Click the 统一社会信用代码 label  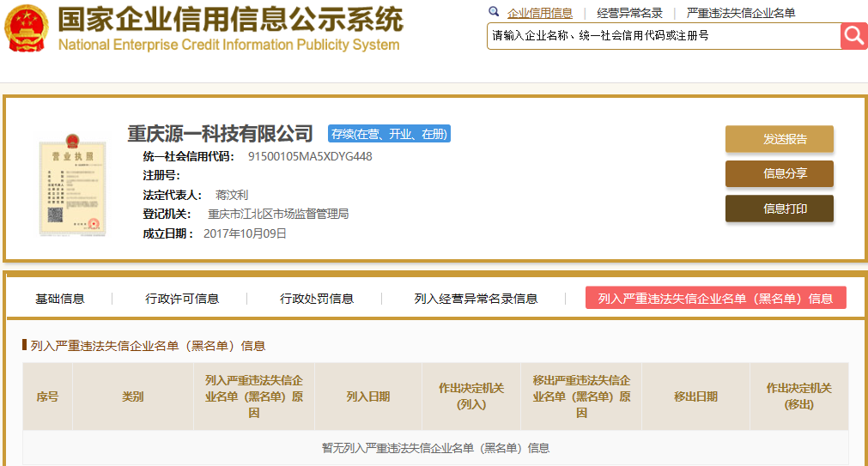pyautogui.click(x=189, y=157)
